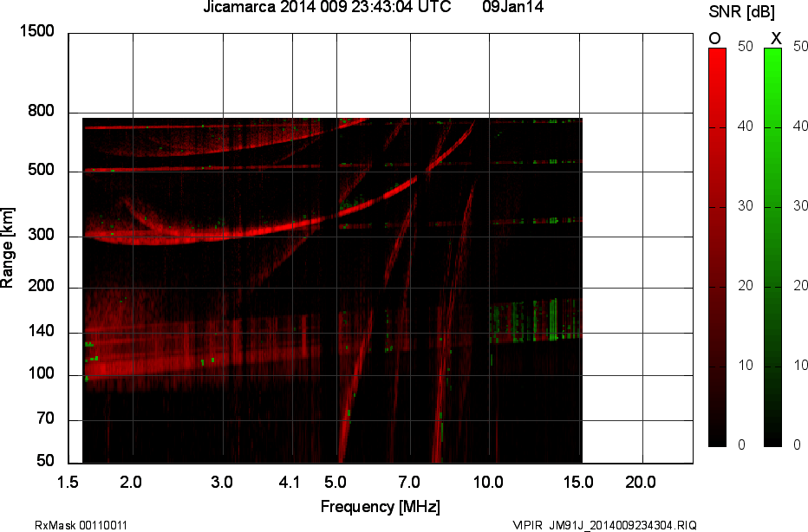Click the green X-mode SNR color bar

pyautogui.click(x=772, y=247)
